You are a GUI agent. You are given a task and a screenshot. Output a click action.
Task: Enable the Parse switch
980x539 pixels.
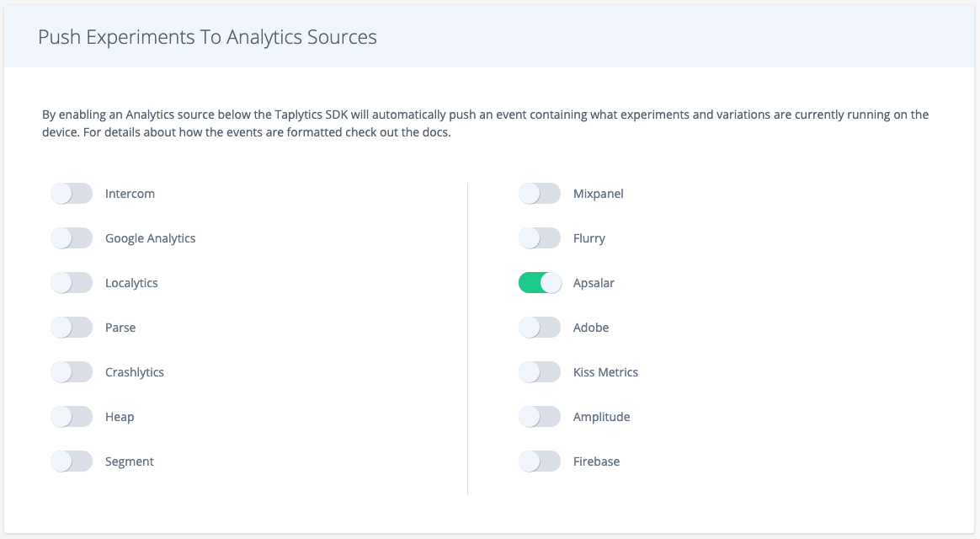pyautogui.click(x=72, y=328)
